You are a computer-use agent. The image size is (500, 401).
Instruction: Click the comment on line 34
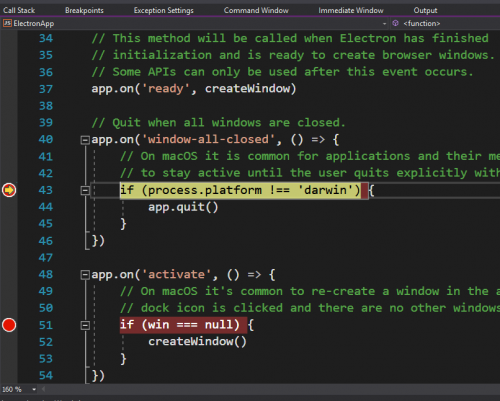tap(290, 38)
